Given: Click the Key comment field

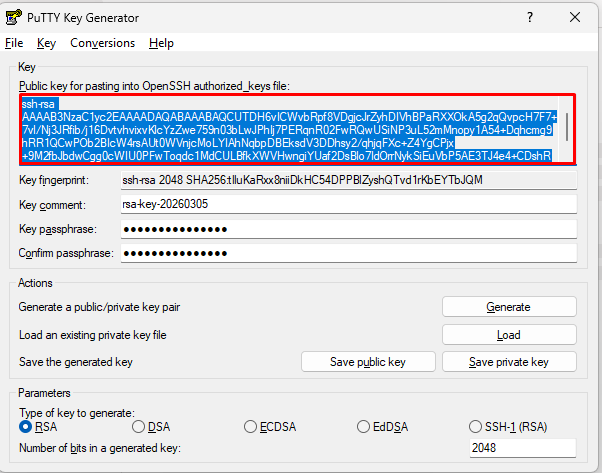Looking at the screenshot, I should click(348, 204).
